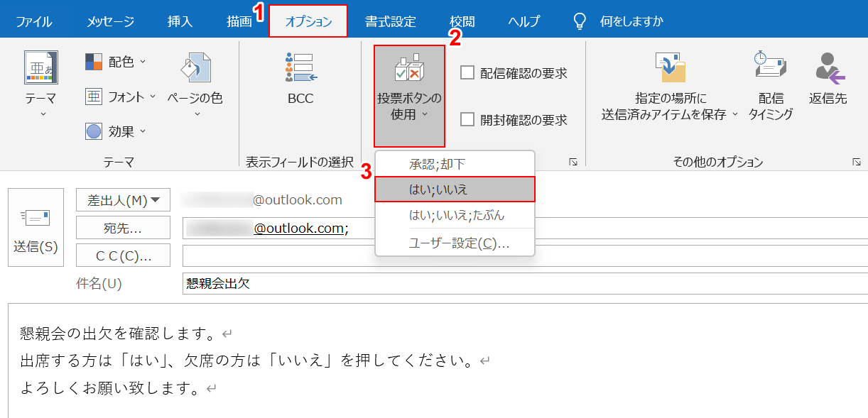This screenshot has width=868, height=418.
Task: Click the 返信先 direct replies icon
Action: 828,67
